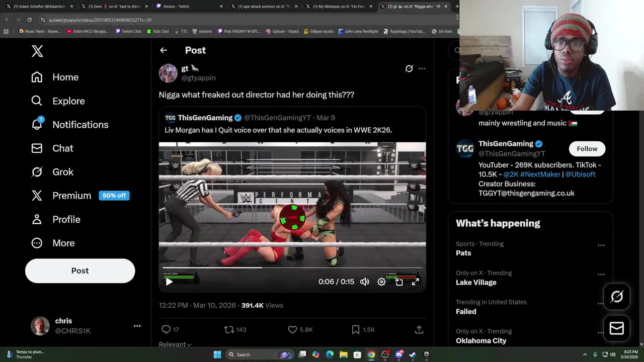
Task: Open gt's profile avatar on post
Action: pos(168,73)
